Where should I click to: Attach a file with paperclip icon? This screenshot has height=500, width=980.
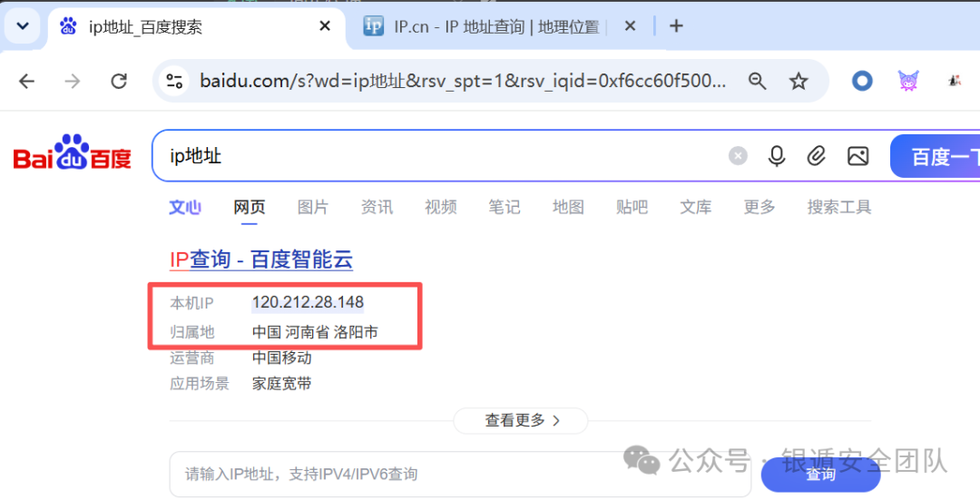click(817, 155)
